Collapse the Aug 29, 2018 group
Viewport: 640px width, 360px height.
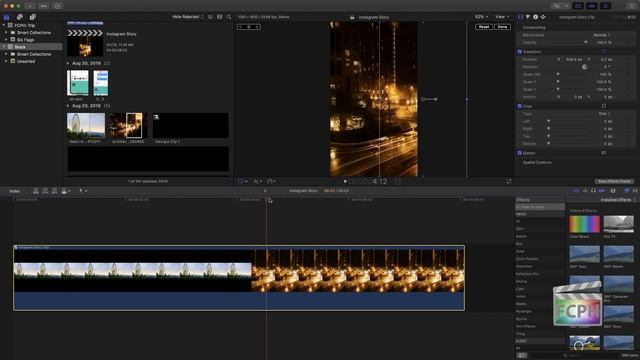[x=68, y=106]
